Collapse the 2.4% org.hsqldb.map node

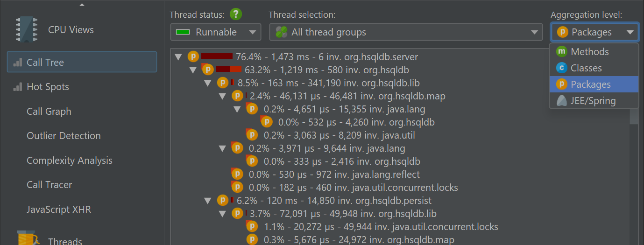[223, 97]
